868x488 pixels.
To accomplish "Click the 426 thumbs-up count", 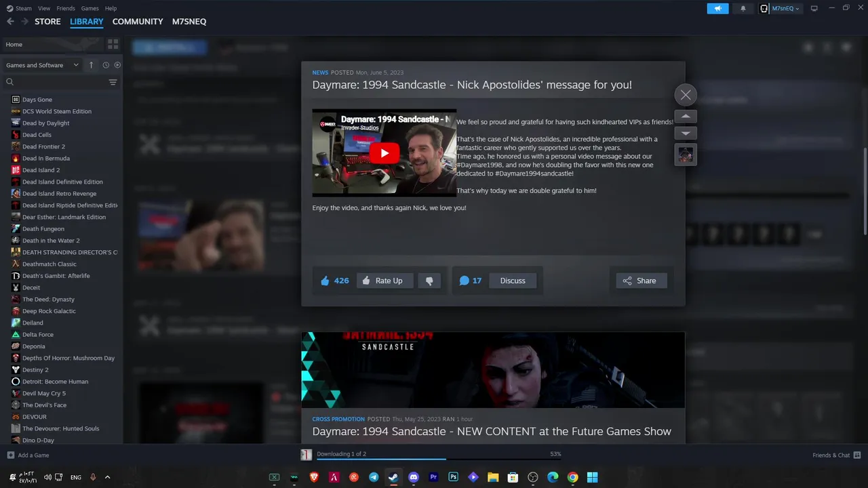I will [x=334, y=281].
